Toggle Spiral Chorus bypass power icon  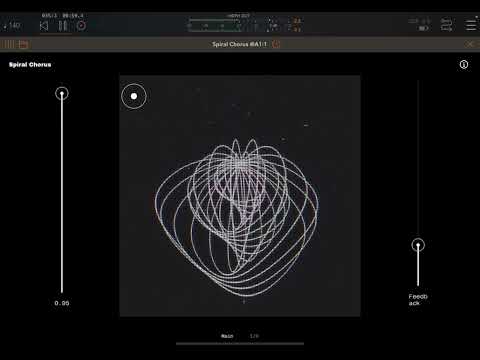(276, 44)
